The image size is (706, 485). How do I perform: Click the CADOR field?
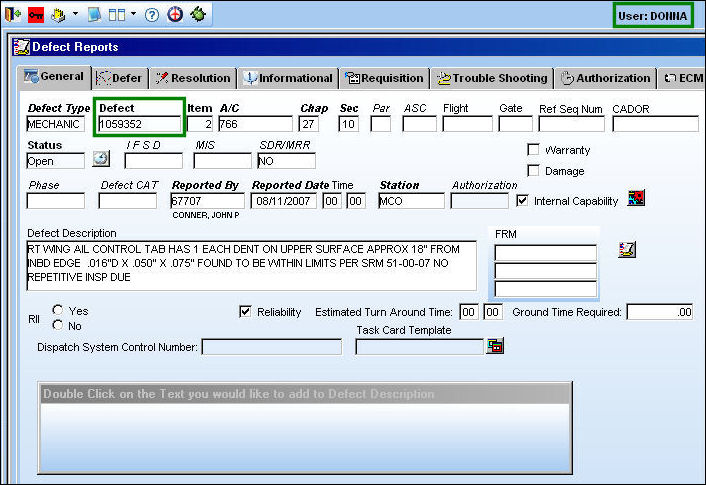pyautogui.click(x=655, y=124)
